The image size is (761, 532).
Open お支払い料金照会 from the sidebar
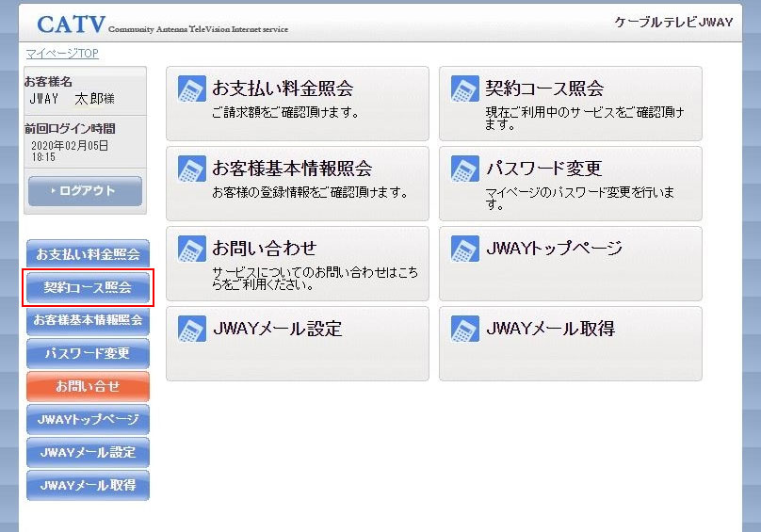click(88, 254)
